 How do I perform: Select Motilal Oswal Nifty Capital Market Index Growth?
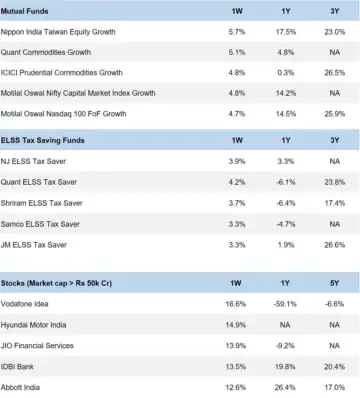78,93
